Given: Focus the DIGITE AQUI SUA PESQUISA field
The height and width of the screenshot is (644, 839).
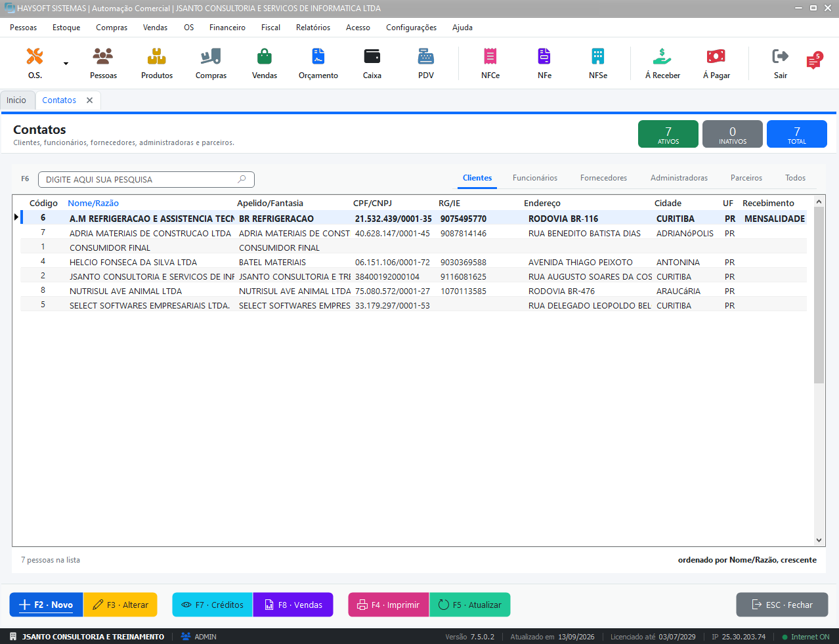Looking at the screenshot, I should (x=146, y=179).
